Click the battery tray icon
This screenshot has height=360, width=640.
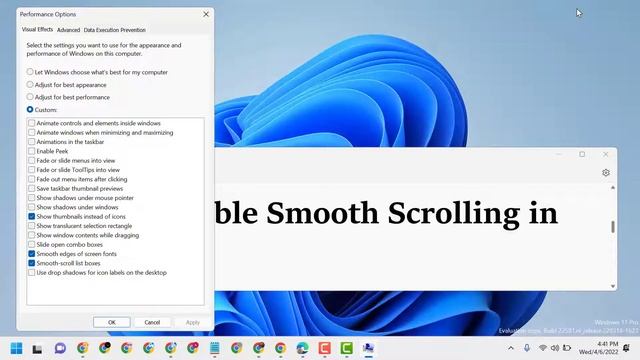click(567, 348)
